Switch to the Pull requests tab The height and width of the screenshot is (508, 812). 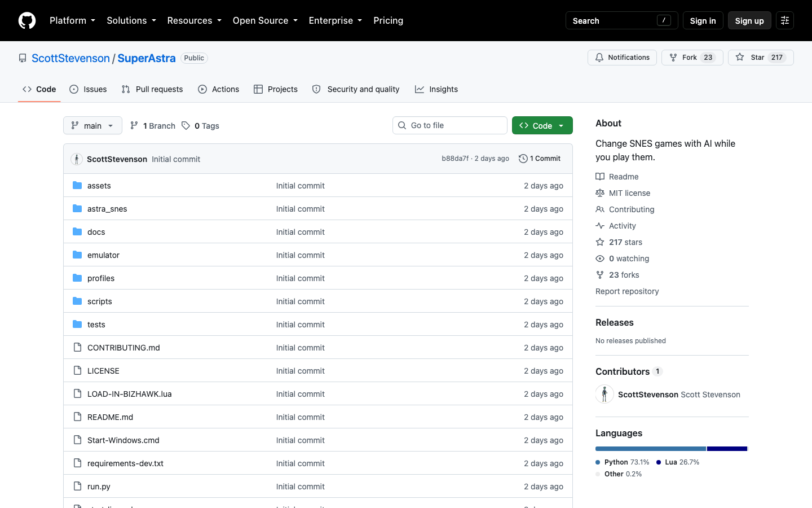[x=152, y=89]
